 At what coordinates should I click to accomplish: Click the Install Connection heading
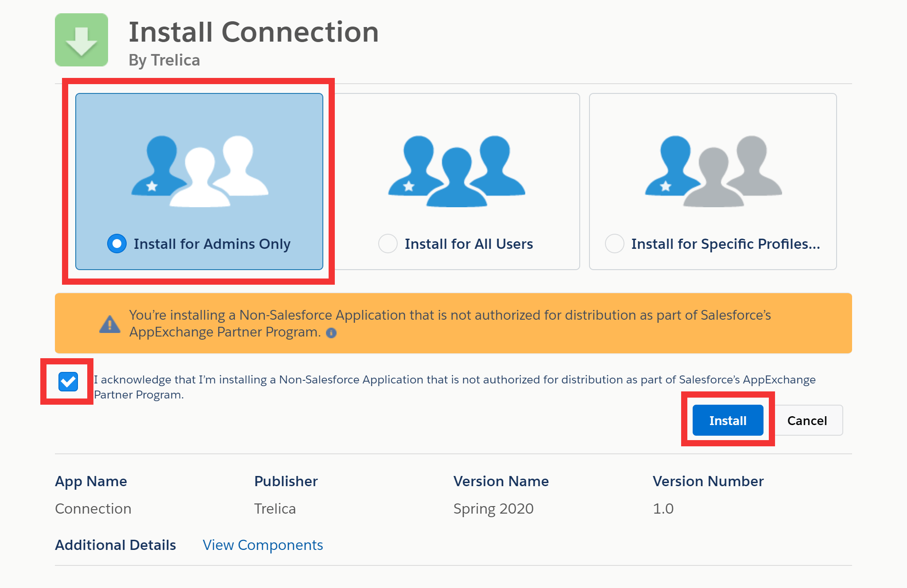tap(254, 32)
